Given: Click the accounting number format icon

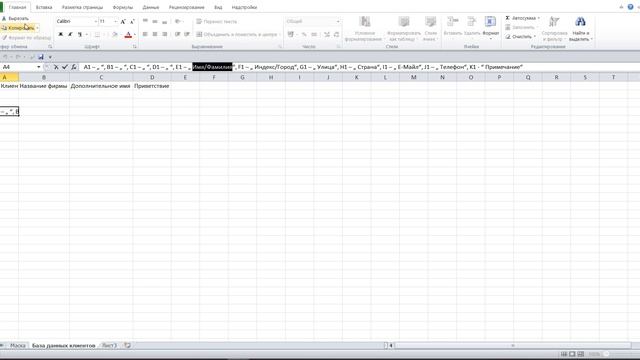Looking at the screenshot, I should click(292, 34).
